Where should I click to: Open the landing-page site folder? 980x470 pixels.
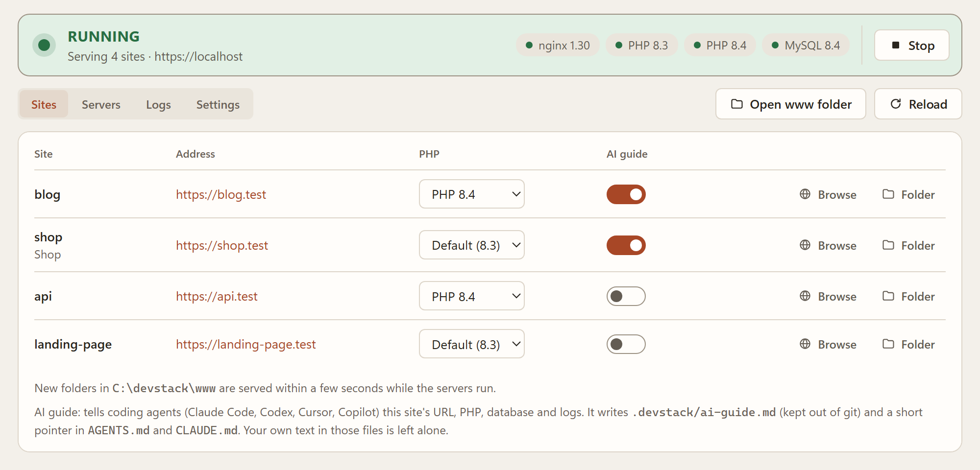909,344
